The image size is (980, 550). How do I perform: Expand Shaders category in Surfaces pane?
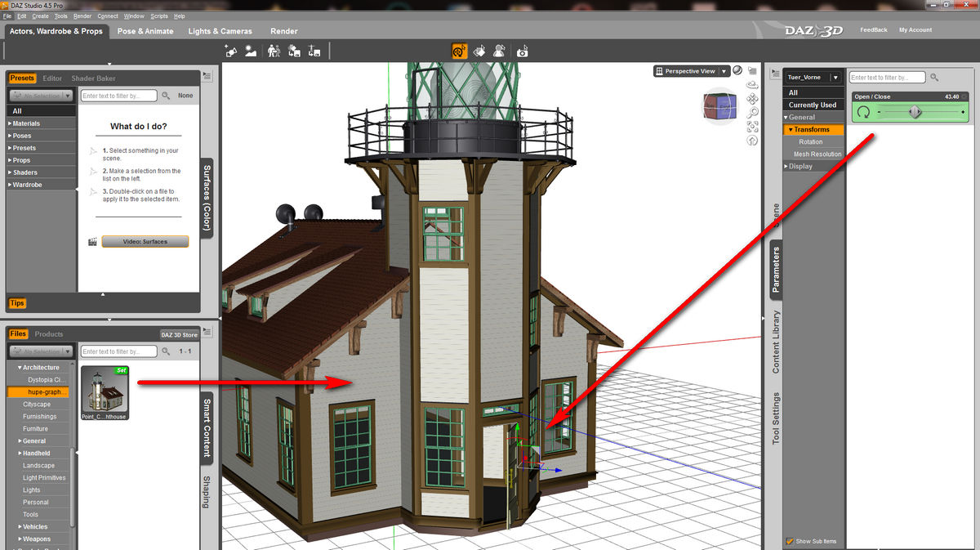click(x=10, y=173)
